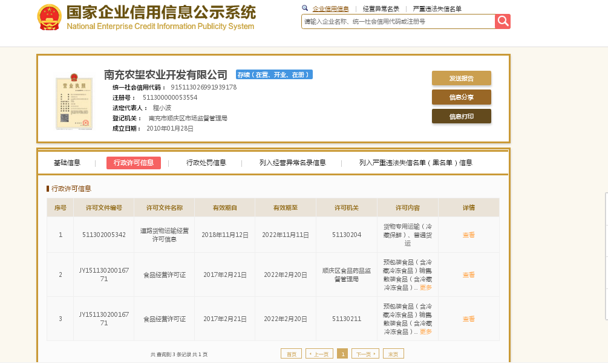
Task: Select 严重违法失信名单 search category
Action: [x=437, y=8]
